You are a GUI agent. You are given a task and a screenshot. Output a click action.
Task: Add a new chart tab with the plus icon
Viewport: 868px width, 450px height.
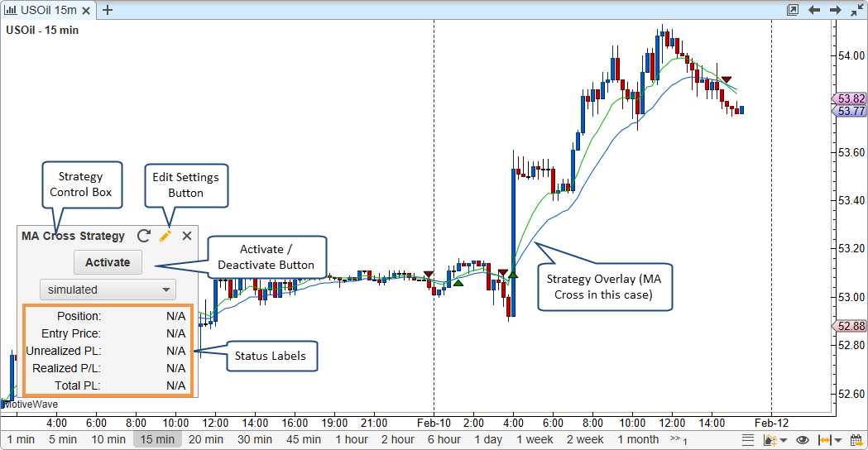coord(108,10)
